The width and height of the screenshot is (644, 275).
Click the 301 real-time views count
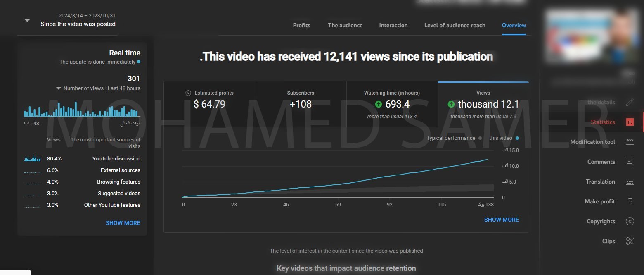click(134, 79)
